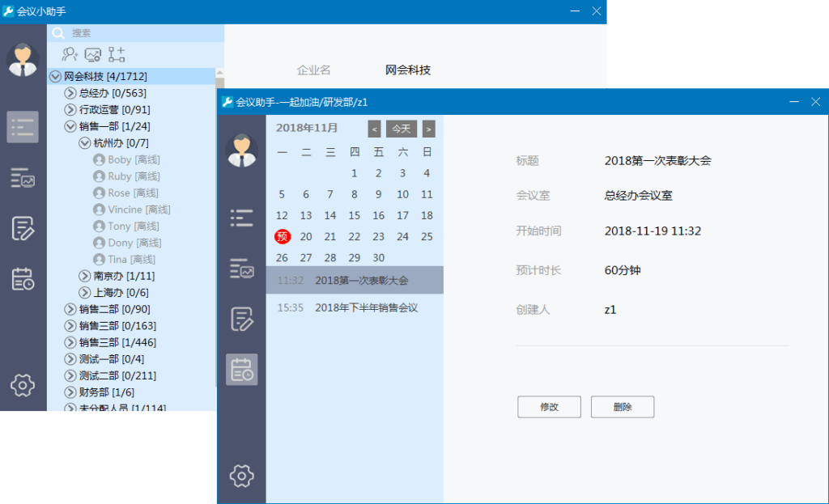Click the contact list icon in 会议助手 sidebar
829x504 pixels.
[242, 217]
